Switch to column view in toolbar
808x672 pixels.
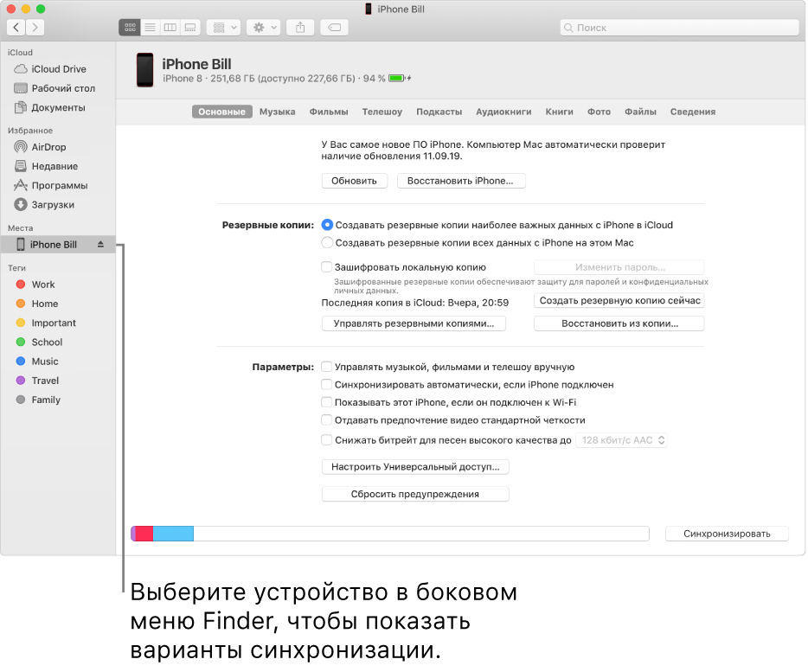pos(170,28)
